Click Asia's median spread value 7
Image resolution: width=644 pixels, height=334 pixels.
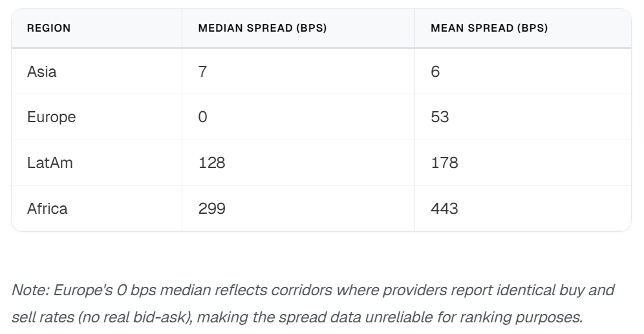(x=202, y=72)
